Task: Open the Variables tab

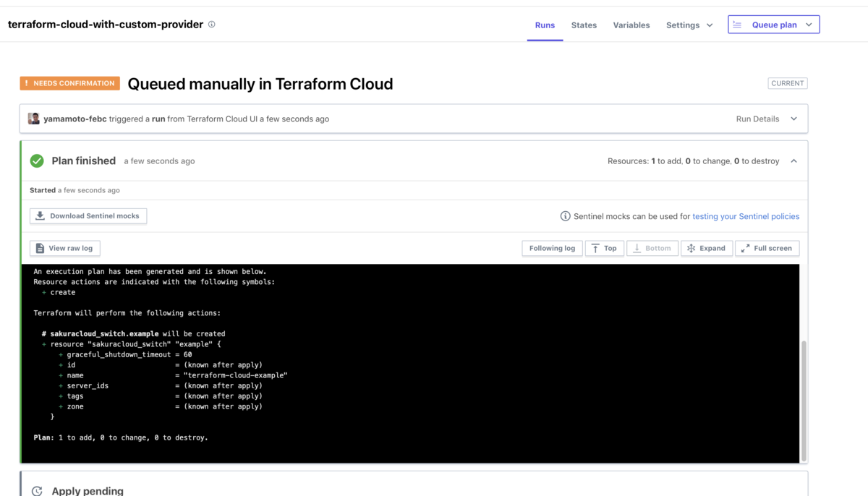Action: pyautogui.click(x=631, y=25)
